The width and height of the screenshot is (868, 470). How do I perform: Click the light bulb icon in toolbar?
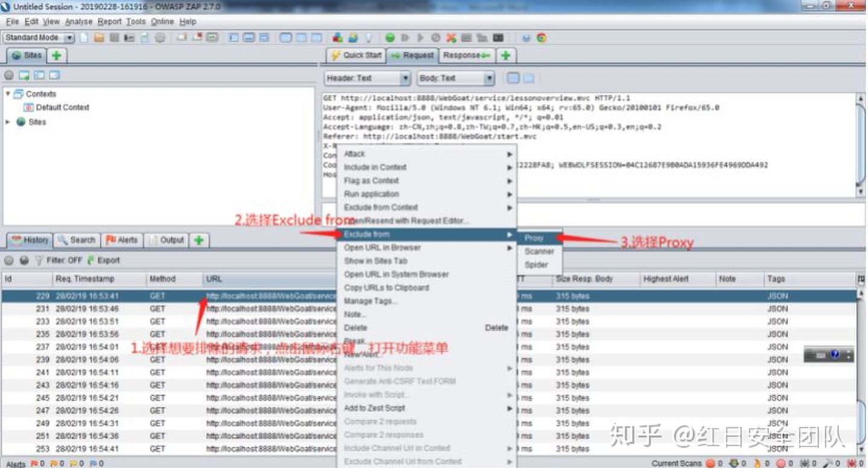tap(368, 37)
